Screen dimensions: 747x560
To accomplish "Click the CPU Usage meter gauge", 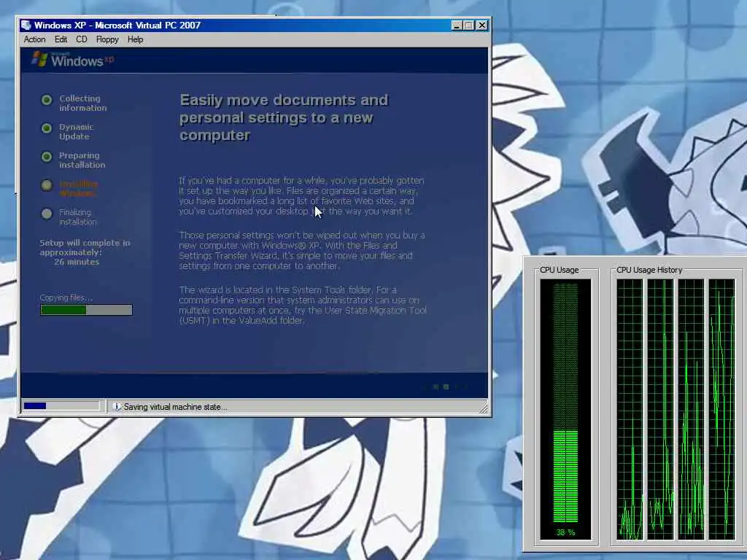I will click(565, 410).
